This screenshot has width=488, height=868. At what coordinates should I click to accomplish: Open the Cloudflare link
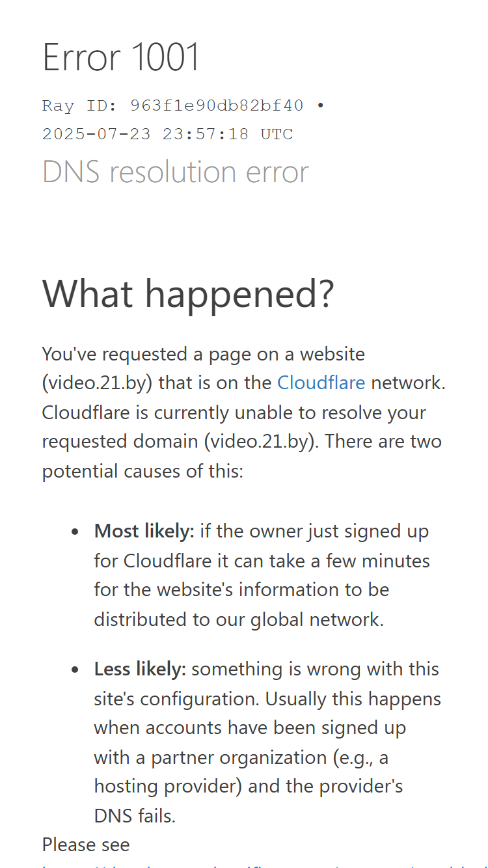[x=321, y=383]
